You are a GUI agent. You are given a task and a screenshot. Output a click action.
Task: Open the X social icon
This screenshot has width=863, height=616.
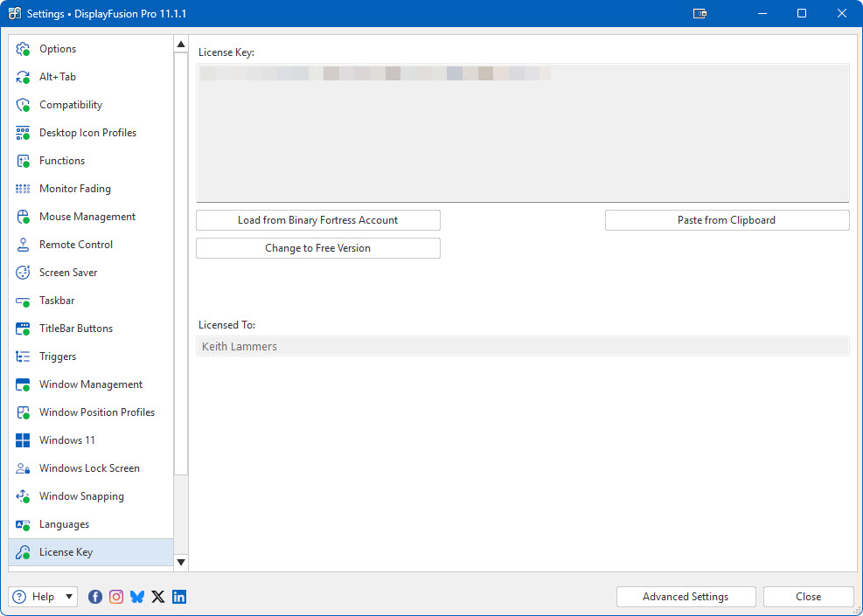[x=158, y=597]
